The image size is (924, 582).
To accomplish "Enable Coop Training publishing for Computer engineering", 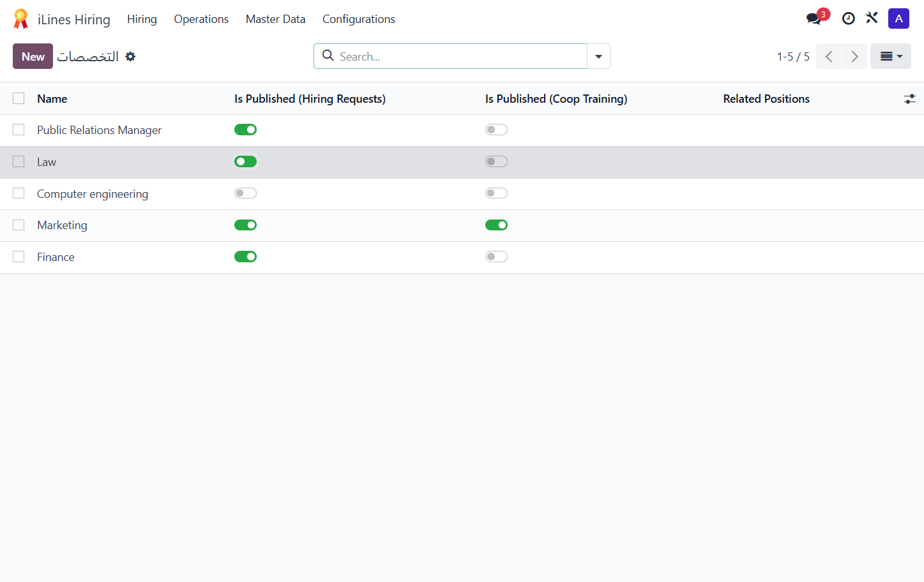I will tap(496, 193).
